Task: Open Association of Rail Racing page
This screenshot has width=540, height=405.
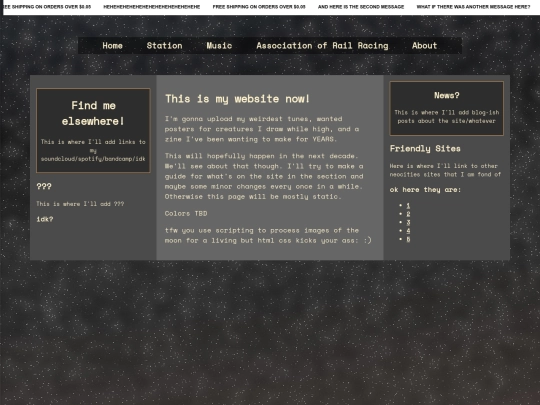Action: 322,45
